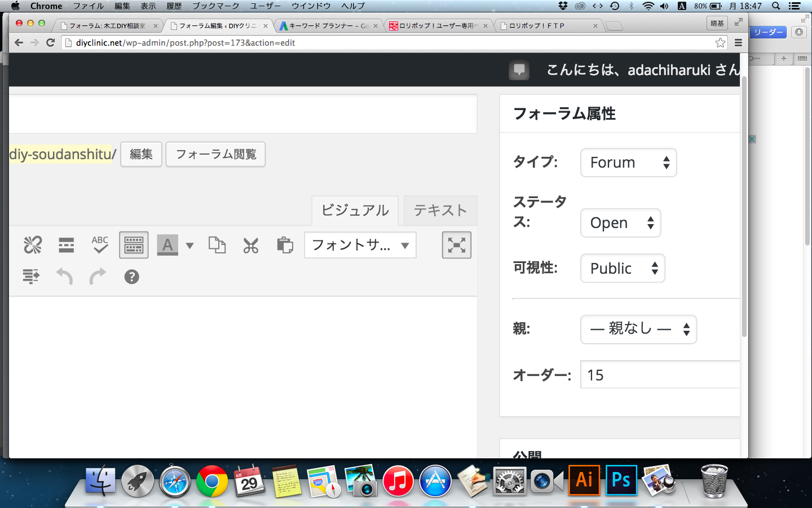Open the font size dropdown
Image resolution: width=812 pixels, height=508 pixels.
click(x=360, y=245)
